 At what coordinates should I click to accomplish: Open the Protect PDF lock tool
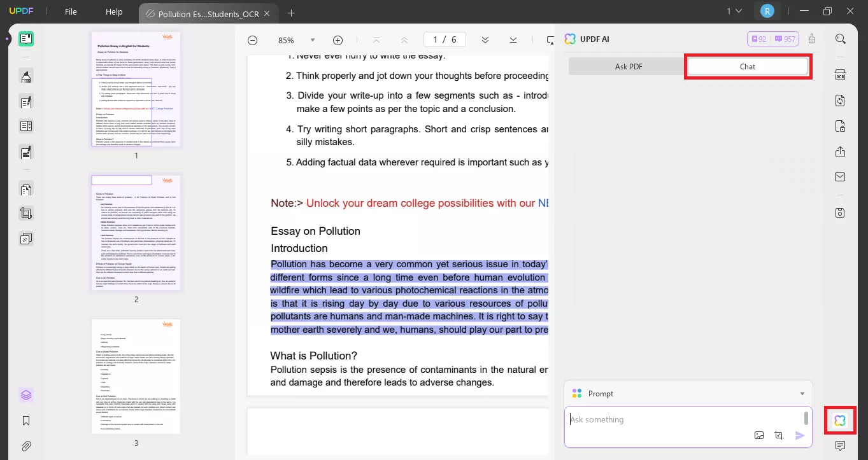tap(841, 126)
